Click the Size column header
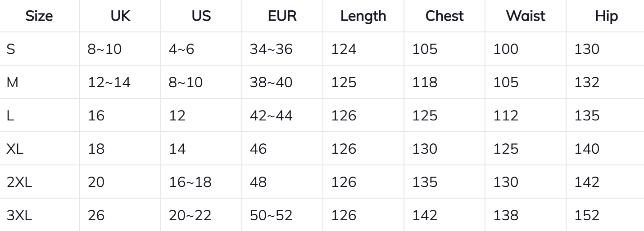Screen dimensions: 644x231 pyautogui.click(x=40, y=17)
